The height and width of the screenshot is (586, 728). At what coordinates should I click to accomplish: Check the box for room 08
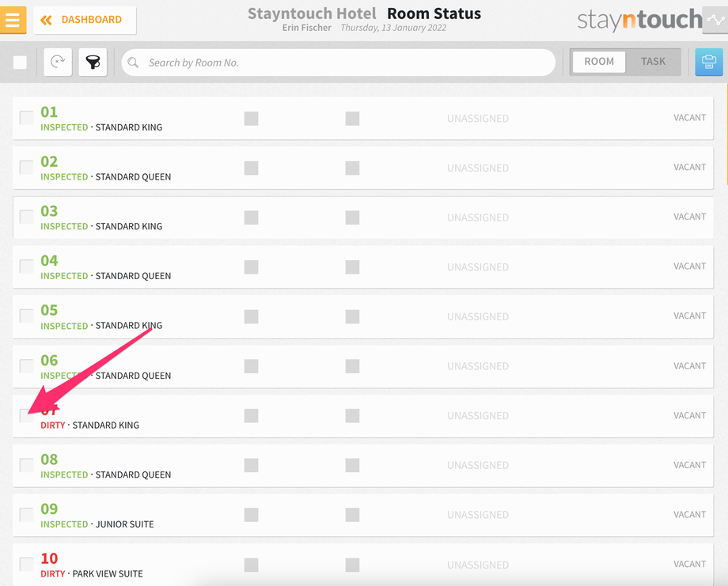pyautogui.click(x=26, y=465)
